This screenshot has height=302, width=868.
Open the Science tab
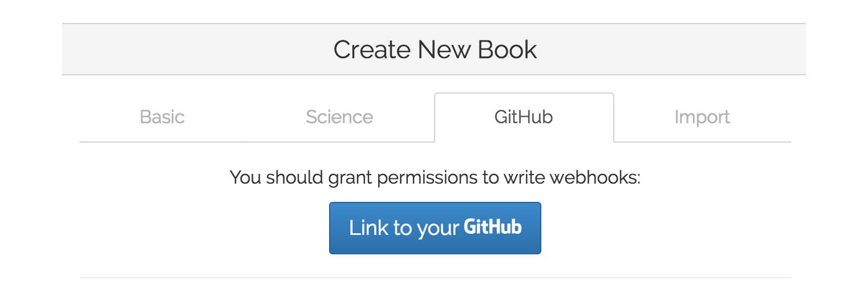(339, 117)
